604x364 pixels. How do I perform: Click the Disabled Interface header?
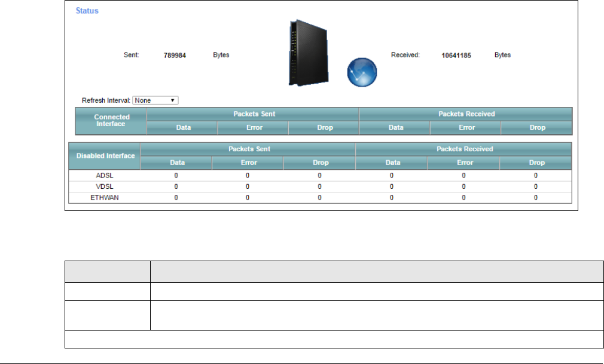(105, 156)
